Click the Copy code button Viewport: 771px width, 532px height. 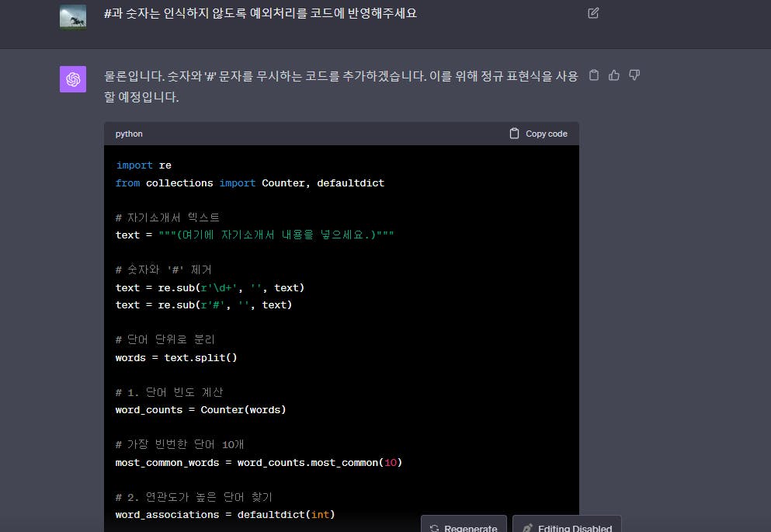(538, 134)
